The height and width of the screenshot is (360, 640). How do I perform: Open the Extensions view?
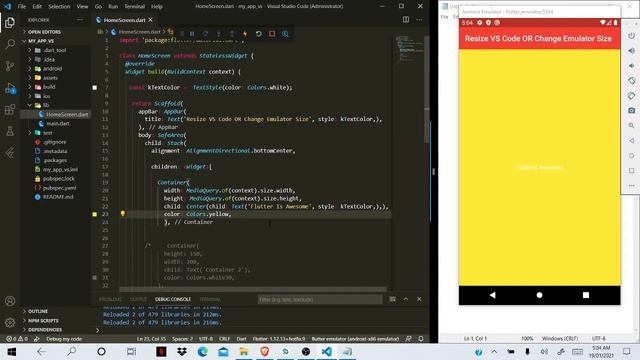[10, 109]
